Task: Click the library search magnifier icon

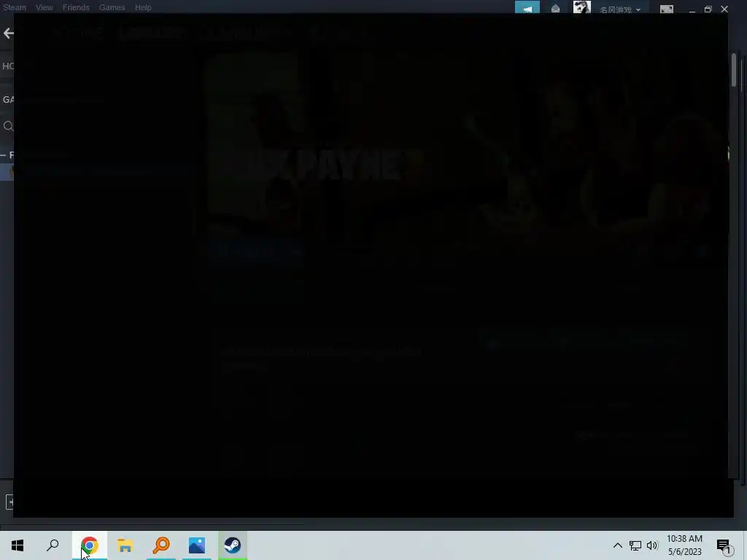Action: click(x=8, y=126)
